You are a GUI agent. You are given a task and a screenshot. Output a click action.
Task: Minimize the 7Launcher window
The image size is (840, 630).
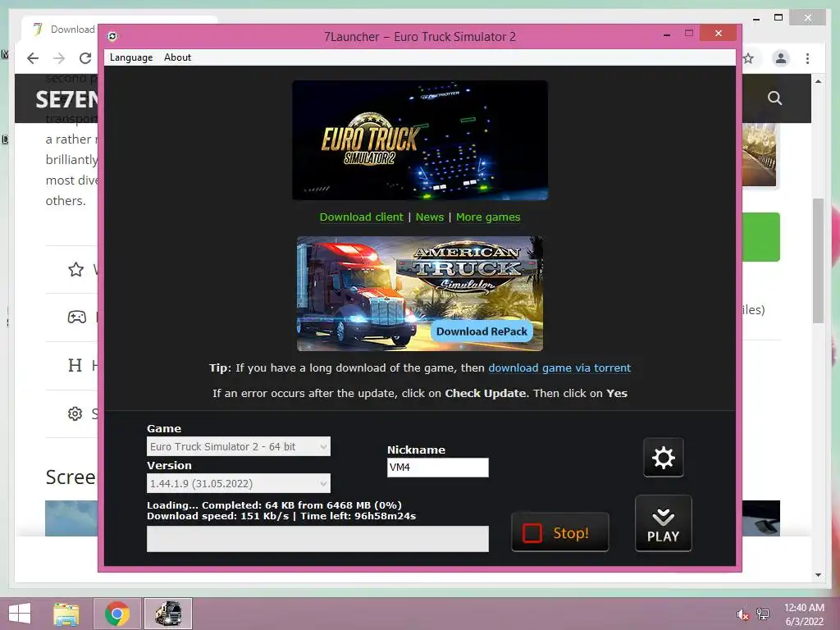[x=667, y=34]
